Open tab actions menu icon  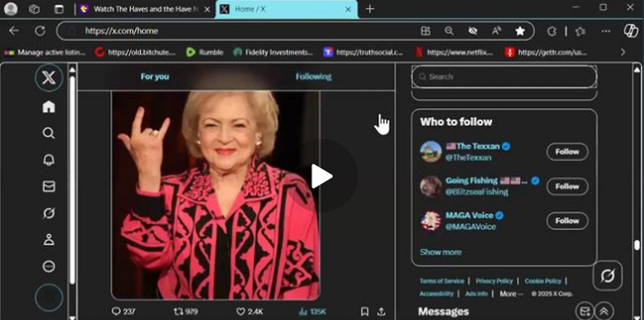pos(59,9)
